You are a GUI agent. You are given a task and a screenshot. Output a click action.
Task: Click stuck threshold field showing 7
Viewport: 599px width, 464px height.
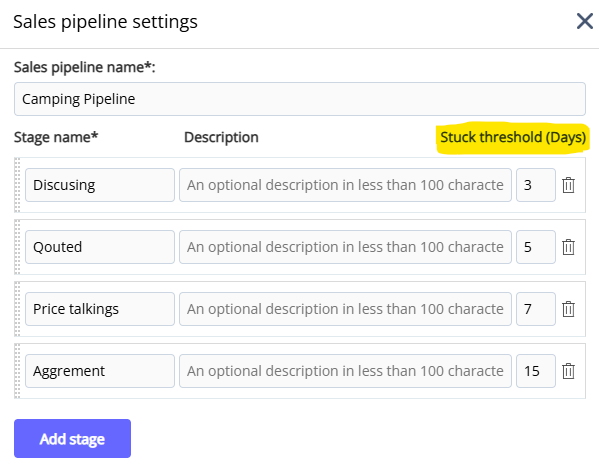pyautogui.click(x=536, y=309)
